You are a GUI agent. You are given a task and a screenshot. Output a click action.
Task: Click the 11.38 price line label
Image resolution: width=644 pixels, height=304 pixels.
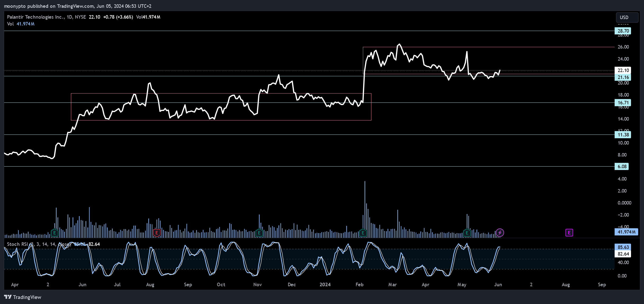[x=623, y=135]
